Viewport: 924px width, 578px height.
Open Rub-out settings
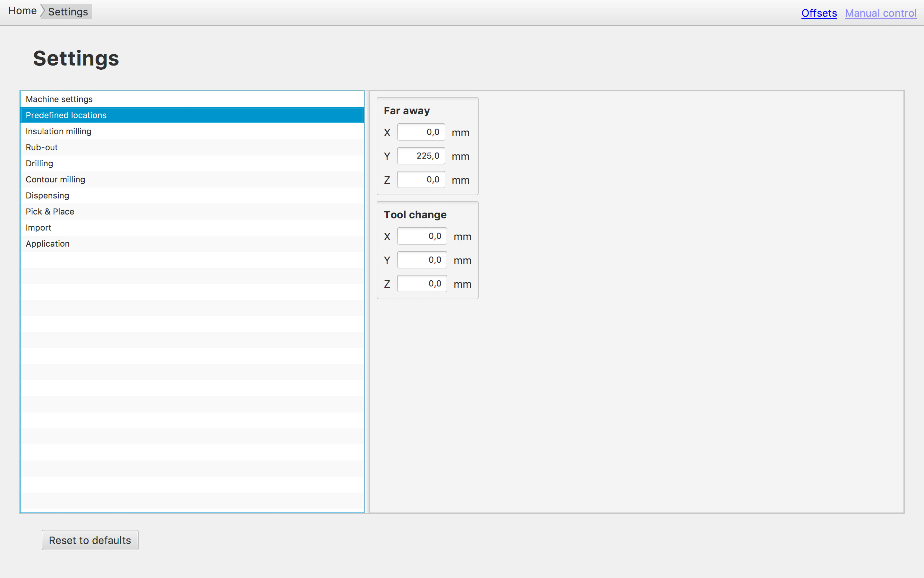pyautogui.click(x=192, y=148)
